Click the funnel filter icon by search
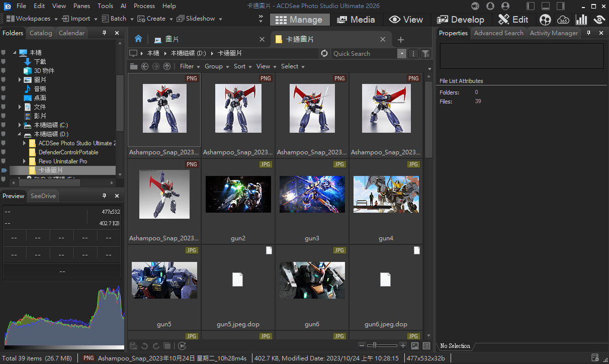609x364 pixels. coord(425,54)
